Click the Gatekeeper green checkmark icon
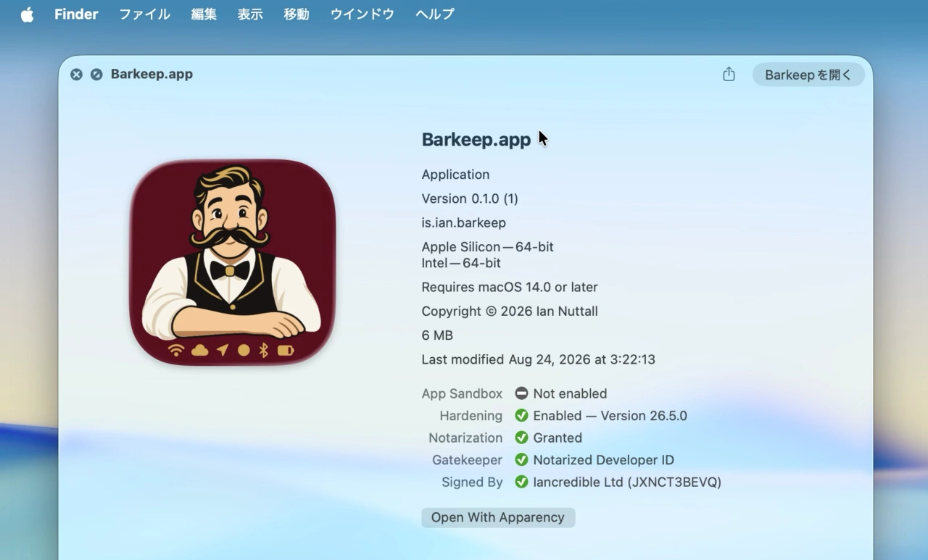 tap(521, 460)
